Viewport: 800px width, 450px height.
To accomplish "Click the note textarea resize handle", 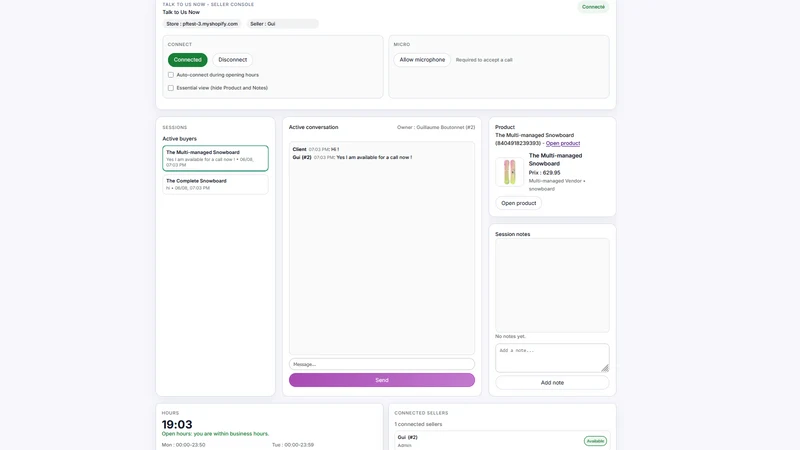I will [x=605, y=368].
